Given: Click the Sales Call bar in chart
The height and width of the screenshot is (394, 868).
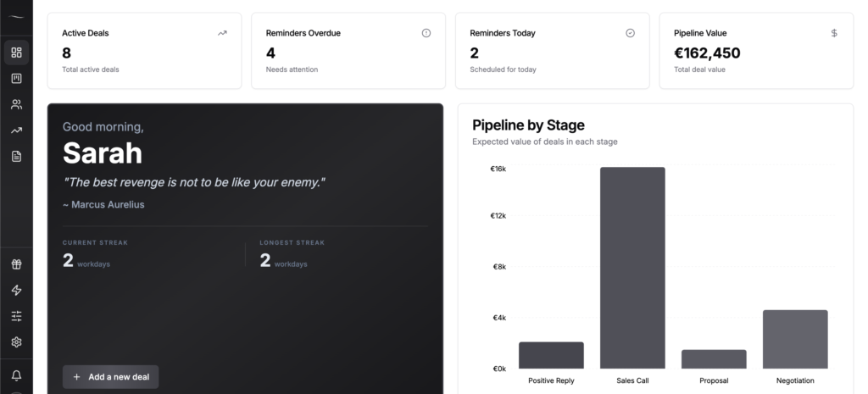Looking at the screenshot, I should [x=632, y=268].
